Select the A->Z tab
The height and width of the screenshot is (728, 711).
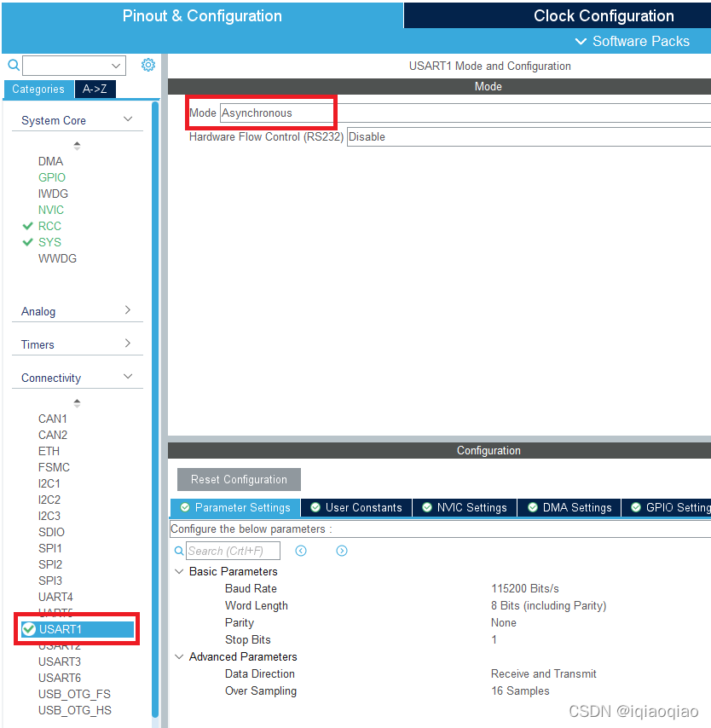[95, 90]
